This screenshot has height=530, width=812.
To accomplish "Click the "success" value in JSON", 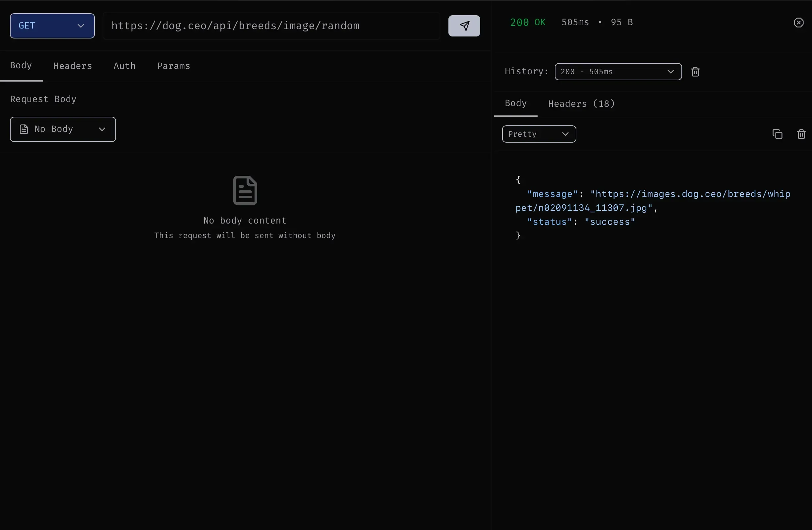I will point(610,222).
